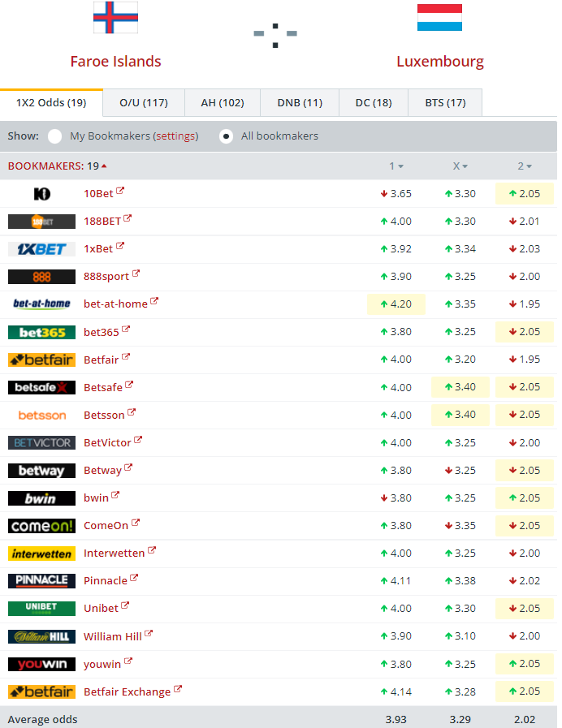Click the 10Bet bookmaker logo
The width and height of the screenshot is (562, 728).
click(x=41, y=194)
